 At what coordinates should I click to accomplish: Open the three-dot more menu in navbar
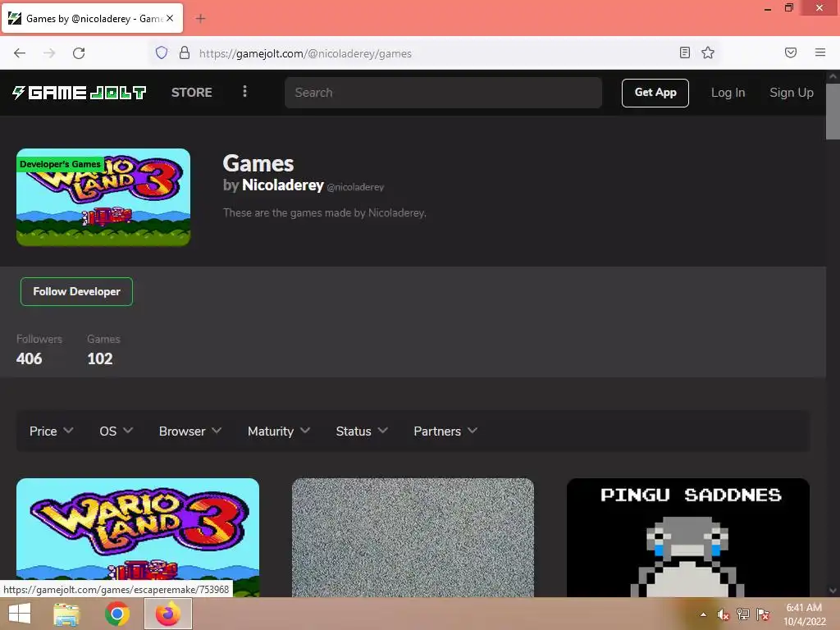[x=244, y=92]
